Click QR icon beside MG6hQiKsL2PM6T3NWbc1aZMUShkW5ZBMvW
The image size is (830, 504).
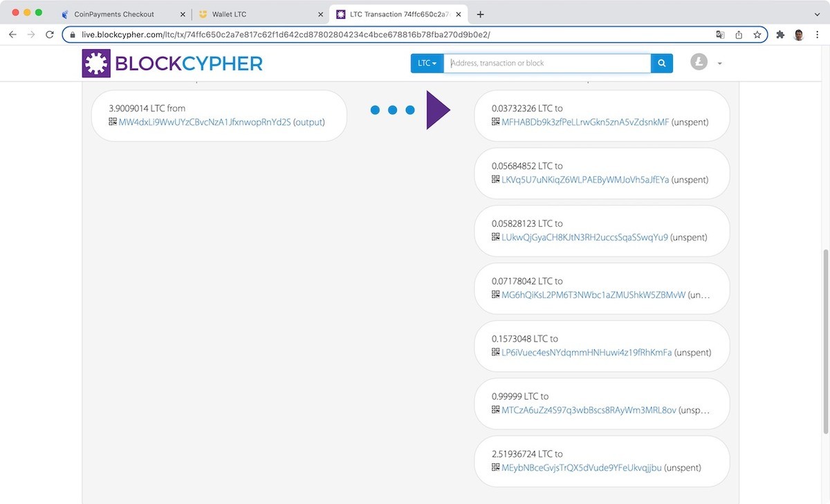tap(495, 295)
